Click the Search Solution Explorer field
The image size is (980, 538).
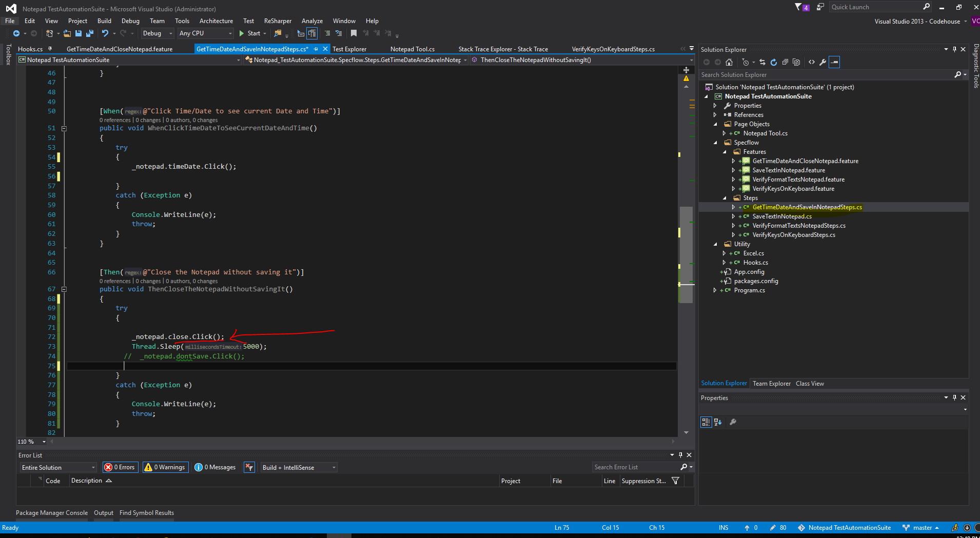(x=826, y=75)
